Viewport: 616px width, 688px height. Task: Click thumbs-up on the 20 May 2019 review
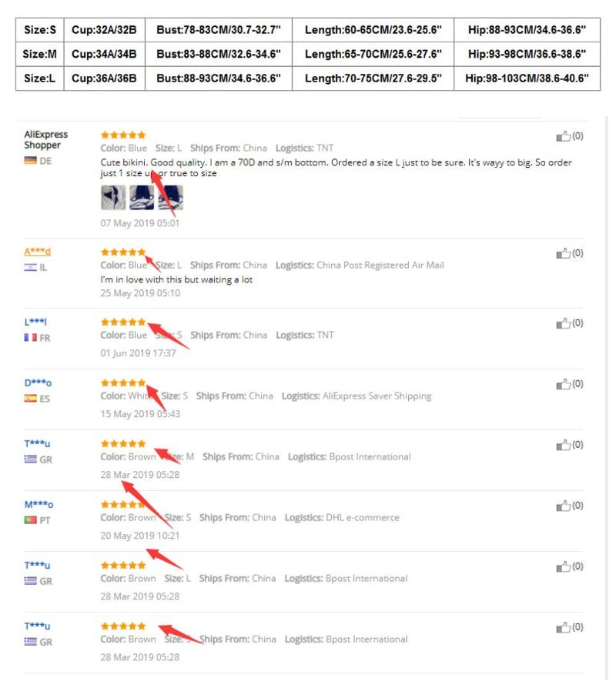[564, 506]
